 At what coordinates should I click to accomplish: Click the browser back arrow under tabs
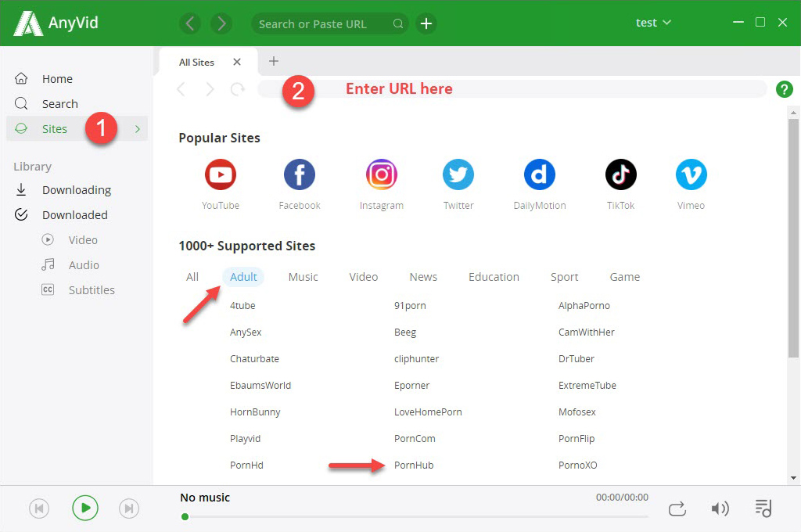[181, 89]
